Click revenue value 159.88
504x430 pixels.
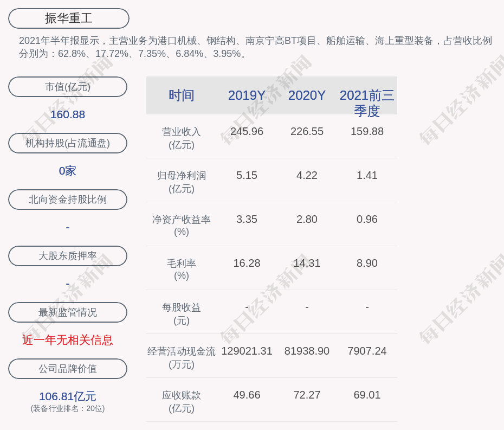point(367,131)
